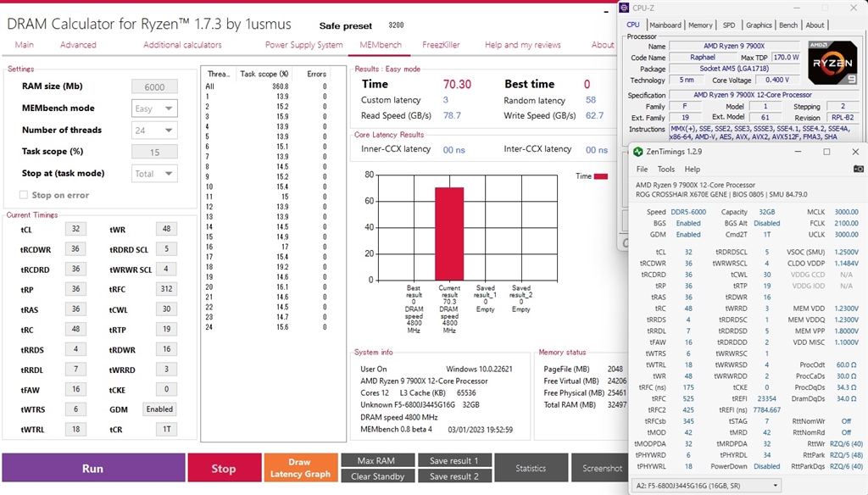Open Help and my reviews tab
The width and height of the screenshot is (868, 495).
522,45
